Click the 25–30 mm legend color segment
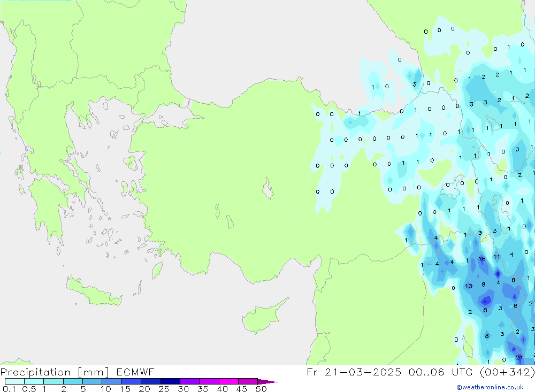The width and height of the screenshot is (535, 392). [x=170, y=381]
